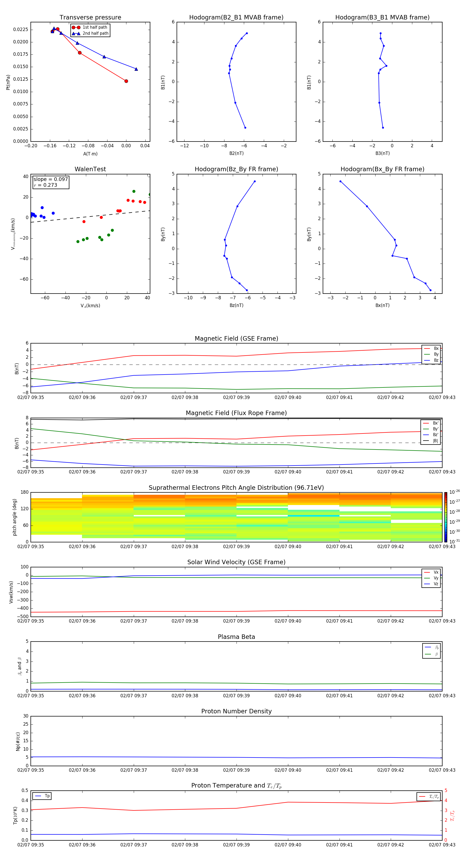Image resolution: width=473 pixels, height=868 pixels.
Task: Select the "2nd half path" legend entry
Action: (90, 33)
